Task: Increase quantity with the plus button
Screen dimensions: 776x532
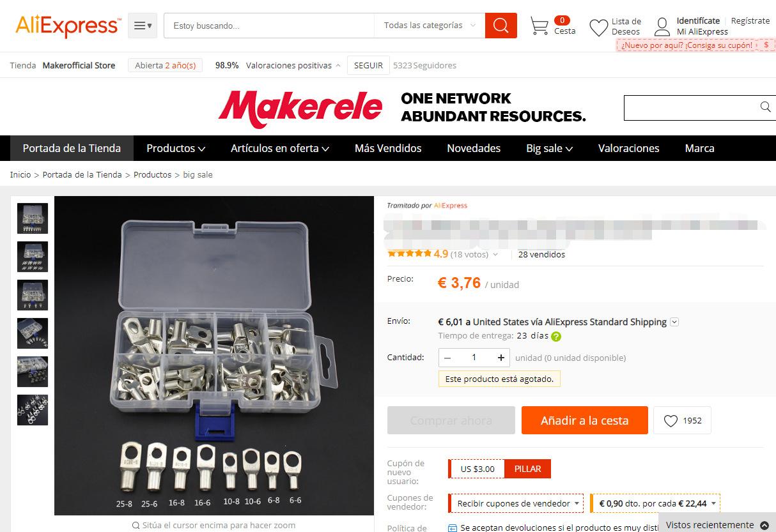Action: click(x=501, y=358)
